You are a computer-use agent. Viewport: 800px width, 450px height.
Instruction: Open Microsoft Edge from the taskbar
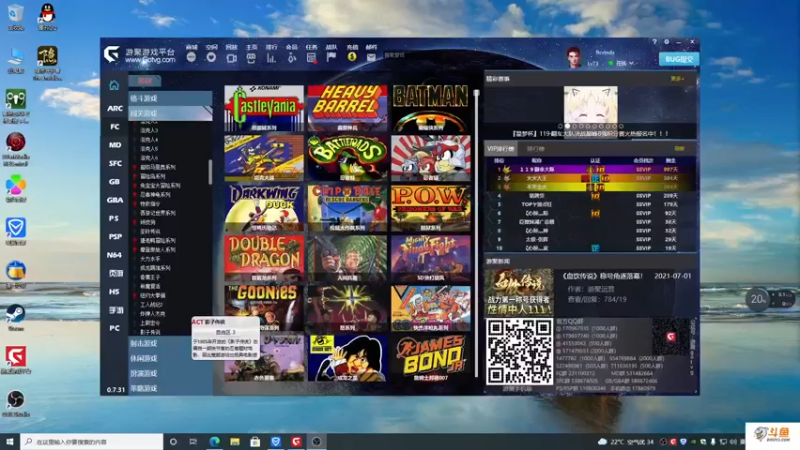click(214, 441)
